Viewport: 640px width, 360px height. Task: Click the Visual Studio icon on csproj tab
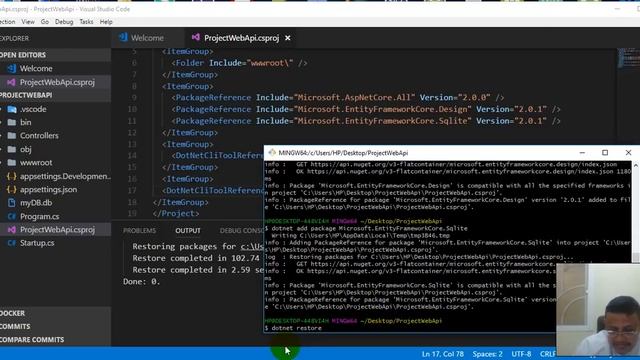[196, 38]
